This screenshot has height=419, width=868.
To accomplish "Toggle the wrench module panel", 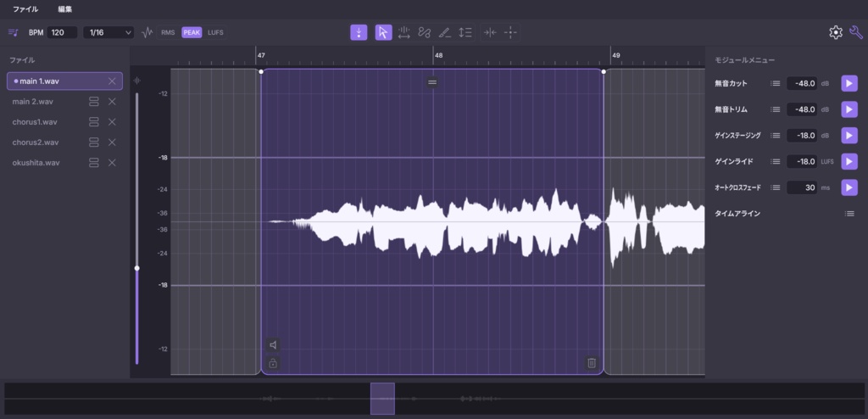I will [856, 33].
